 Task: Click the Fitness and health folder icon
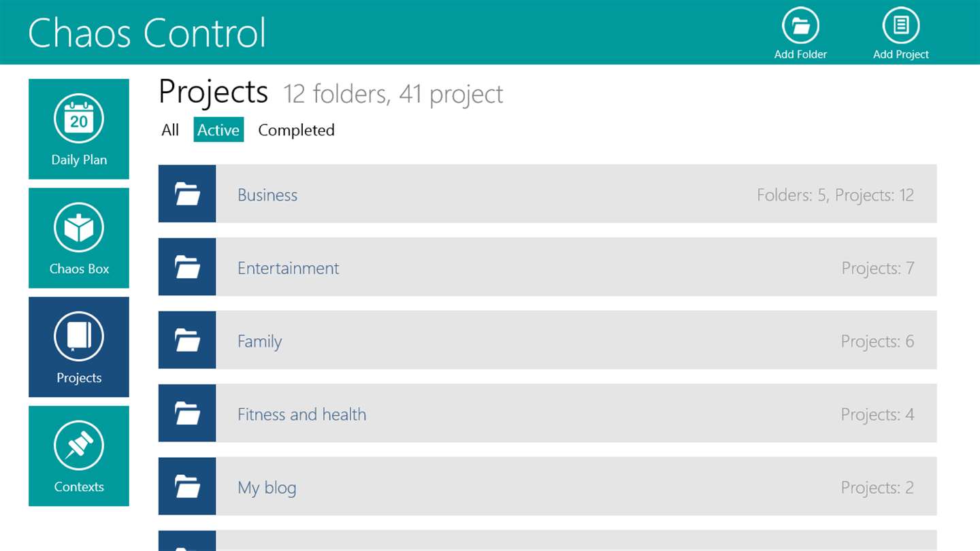tap(187, 413)
